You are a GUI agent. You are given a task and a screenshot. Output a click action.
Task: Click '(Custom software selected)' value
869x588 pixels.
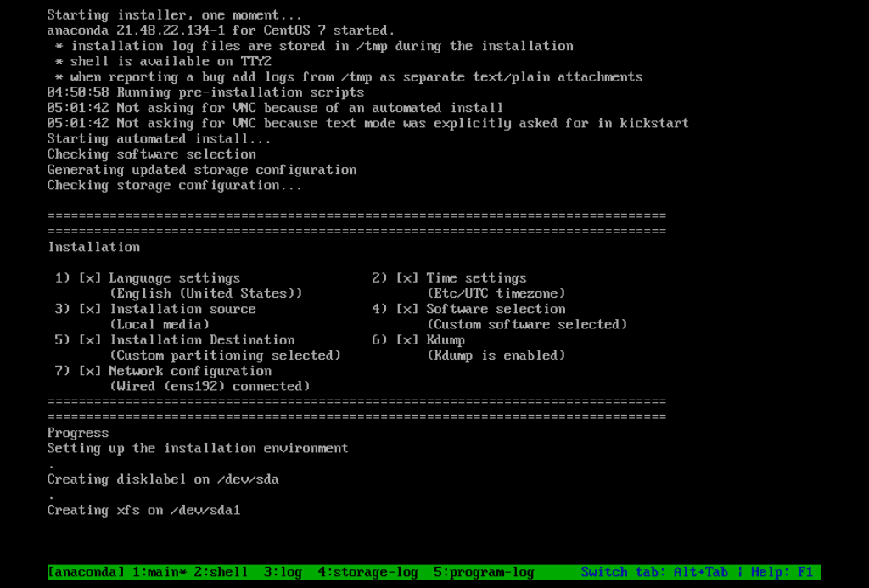click(x=527, y=325)
